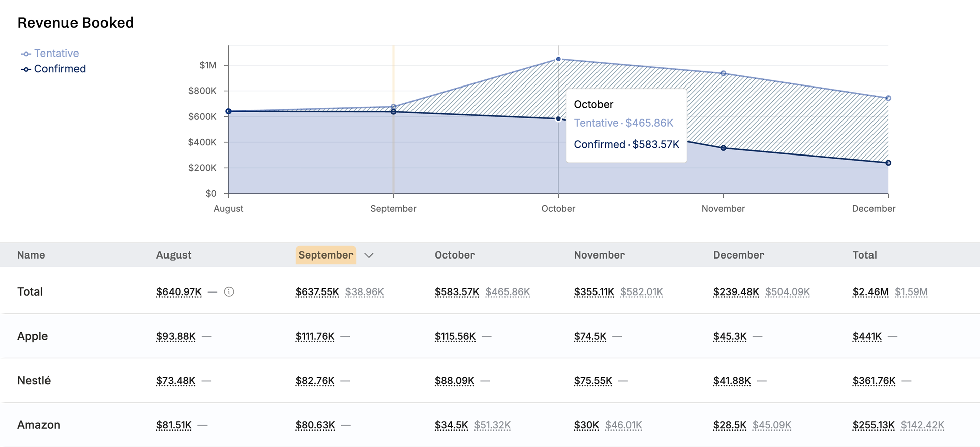Click the November confirmed data point
This screenshot has height=447, width=980.
(x=723, y=148)
